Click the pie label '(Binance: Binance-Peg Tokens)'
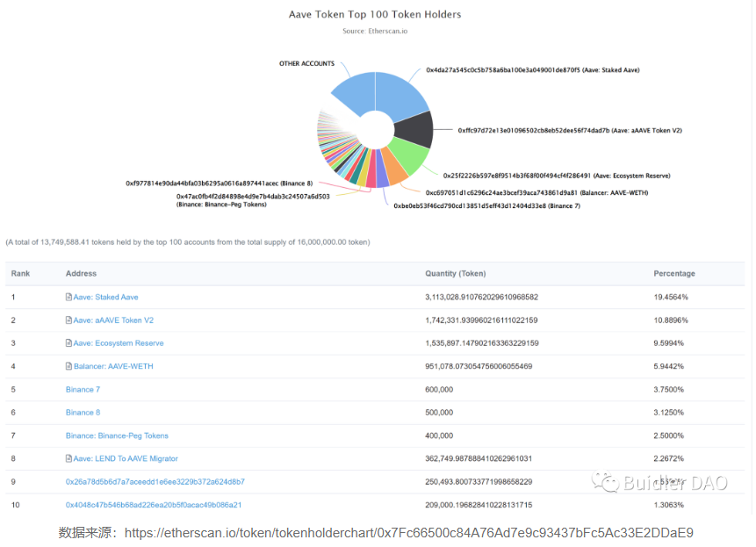 (221, 205)
